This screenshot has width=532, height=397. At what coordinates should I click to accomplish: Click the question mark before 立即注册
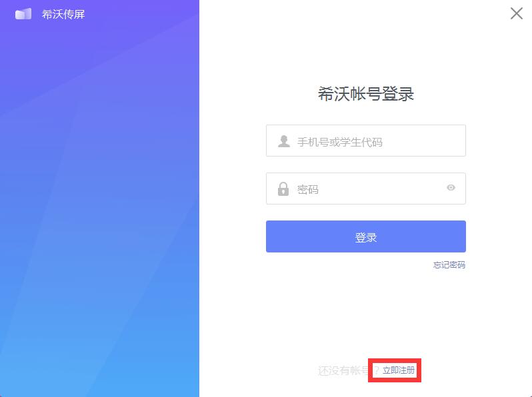tap(376, 370)
